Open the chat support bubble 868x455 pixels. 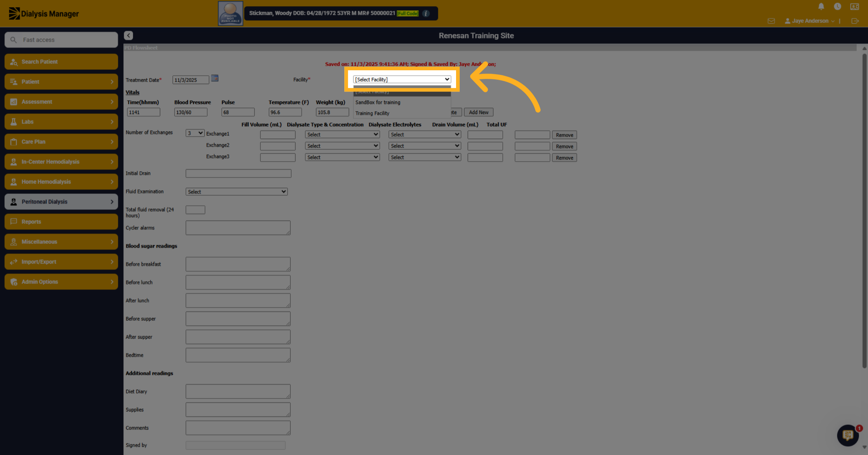848,435
